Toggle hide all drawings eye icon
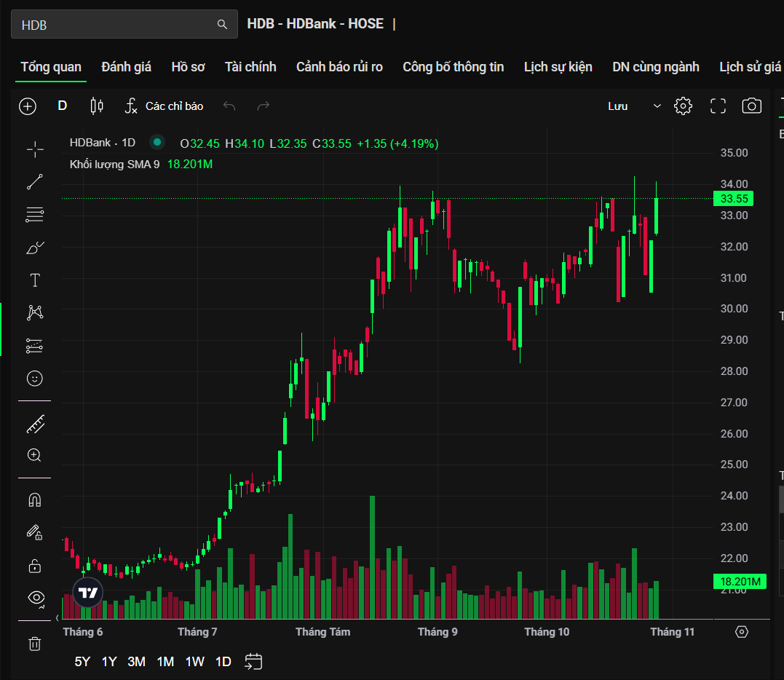The width and height of the screenshot is (784, 680). coord(36,598)
